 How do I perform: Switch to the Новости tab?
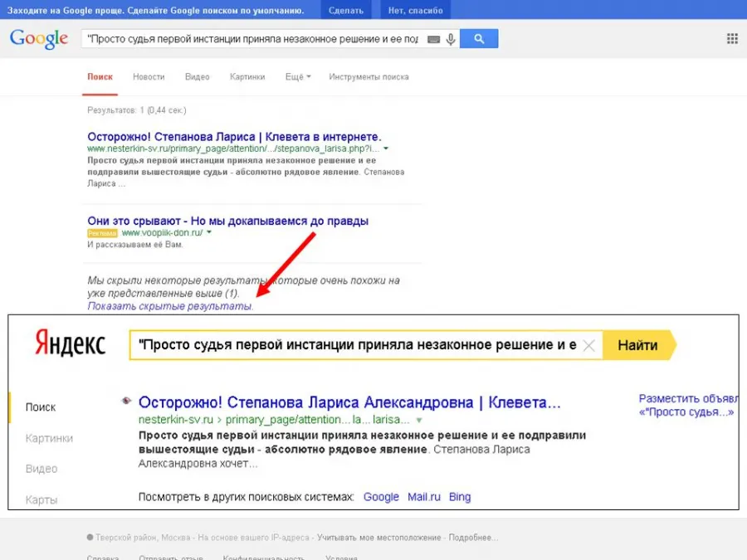click(149, 76)
